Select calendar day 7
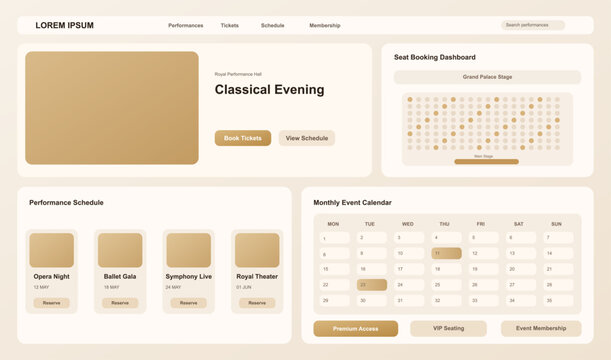The height and width of the screenshot is (360, 611). pos(558,238)
